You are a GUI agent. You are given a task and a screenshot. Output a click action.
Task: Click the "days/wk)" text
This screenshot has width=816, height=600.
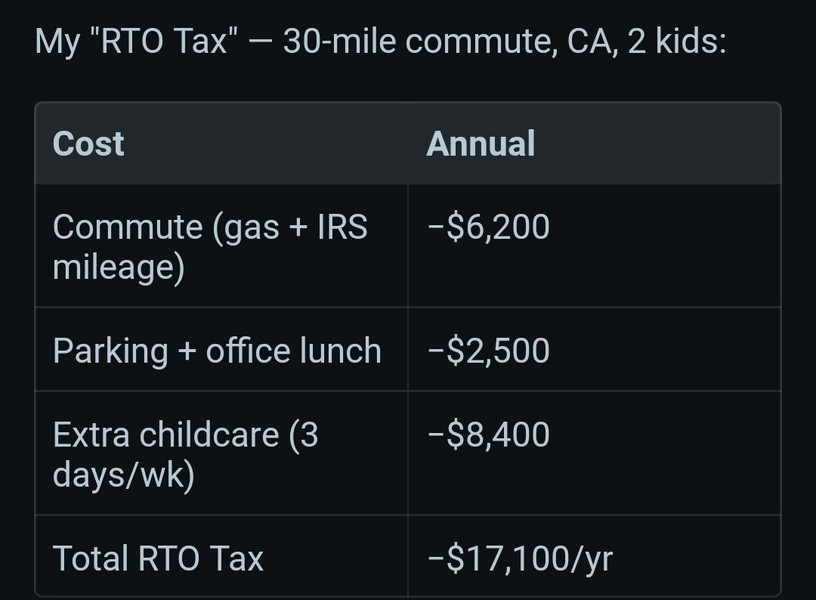point(123,474)
